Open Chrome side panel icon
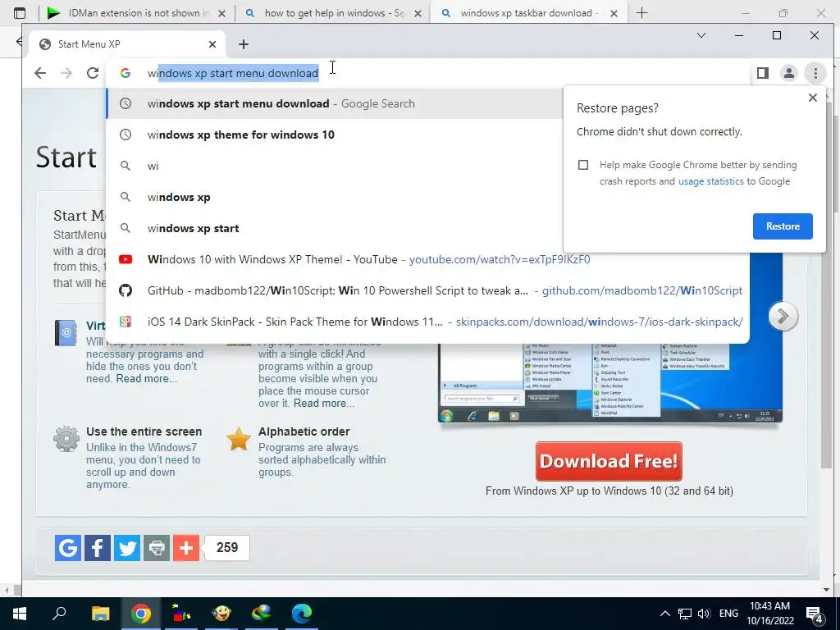 point(763,73)
